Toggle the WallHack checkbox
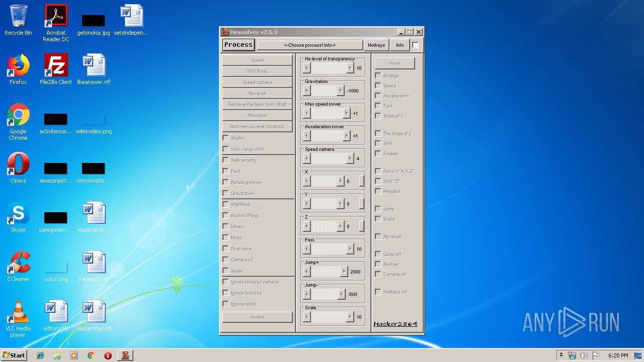Image resolution: width=644 pixels, height=362 pixels. 225,204
